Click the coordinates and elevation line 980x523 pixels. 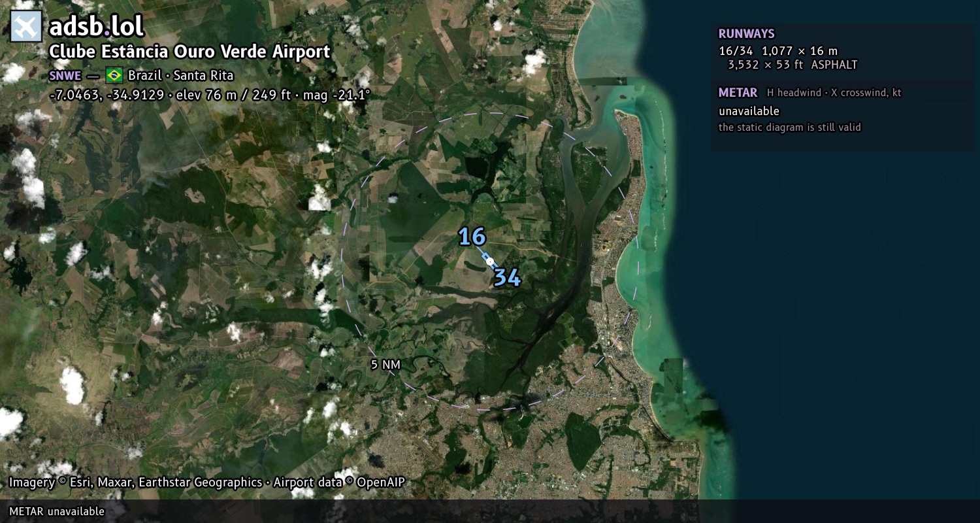point(210,95)
